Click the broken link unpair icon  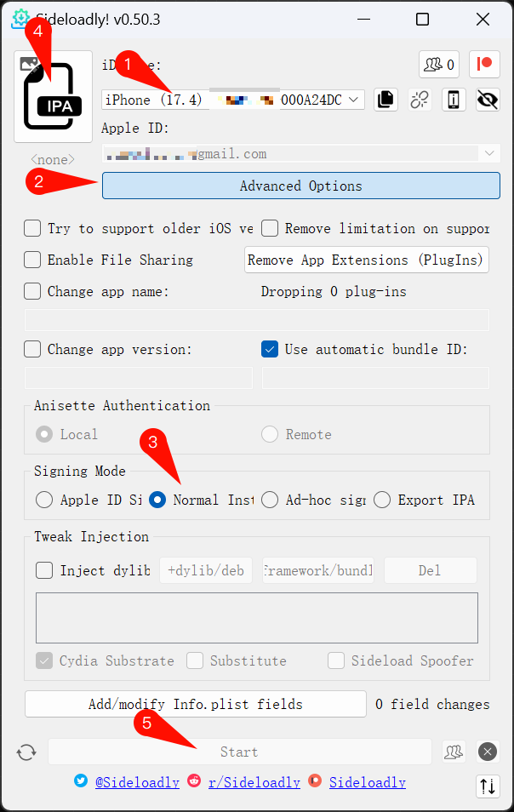[x=420, y=100]
